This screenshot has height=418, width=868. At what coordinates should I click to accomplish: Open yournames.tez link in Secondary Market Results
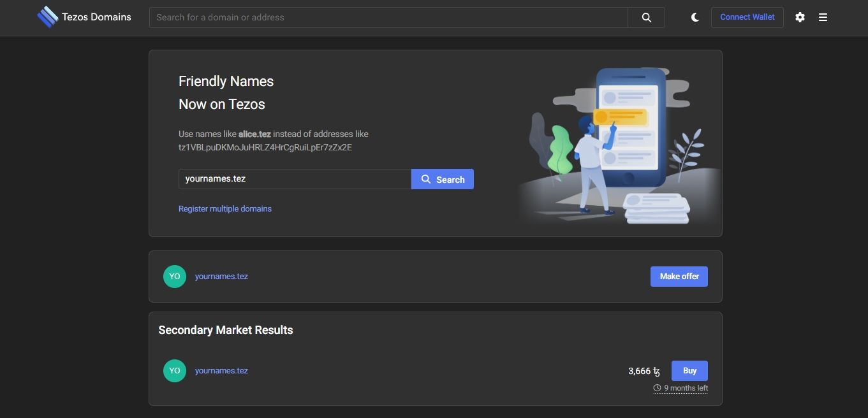pos(221,371)
